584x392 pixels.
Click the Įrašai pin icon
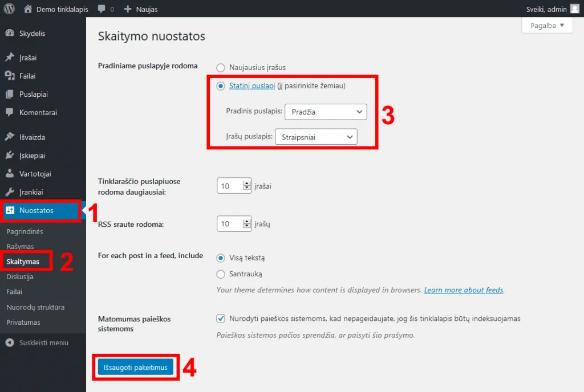10,58
